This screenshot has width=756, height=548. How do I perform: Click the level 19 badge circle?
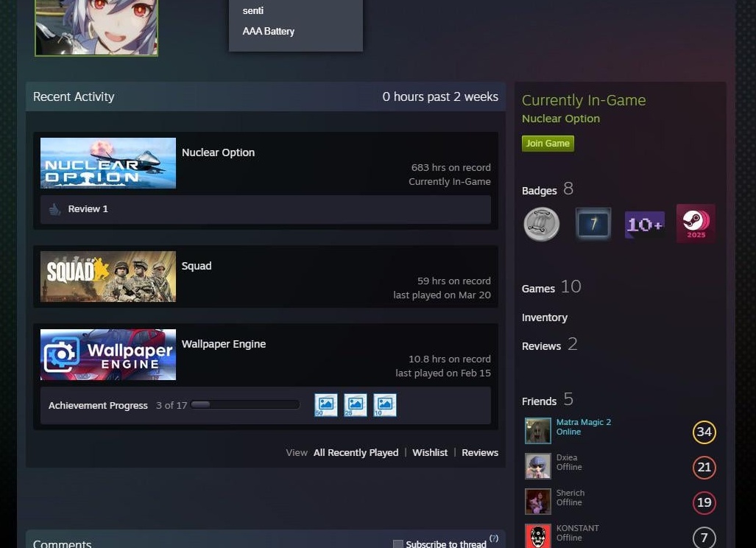(704, 502)
